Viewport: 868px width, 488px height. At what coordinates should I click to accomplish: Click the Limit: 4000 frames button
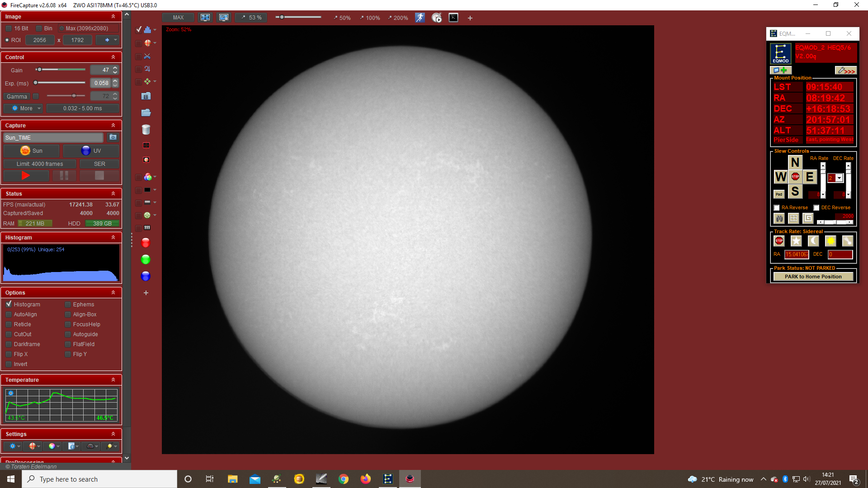(40, 164)
